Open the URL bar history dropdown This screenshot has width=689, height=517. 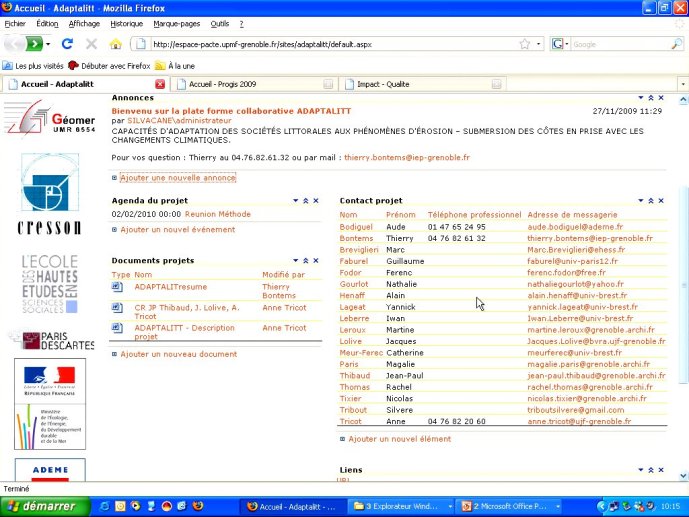(x=538, y=44)
